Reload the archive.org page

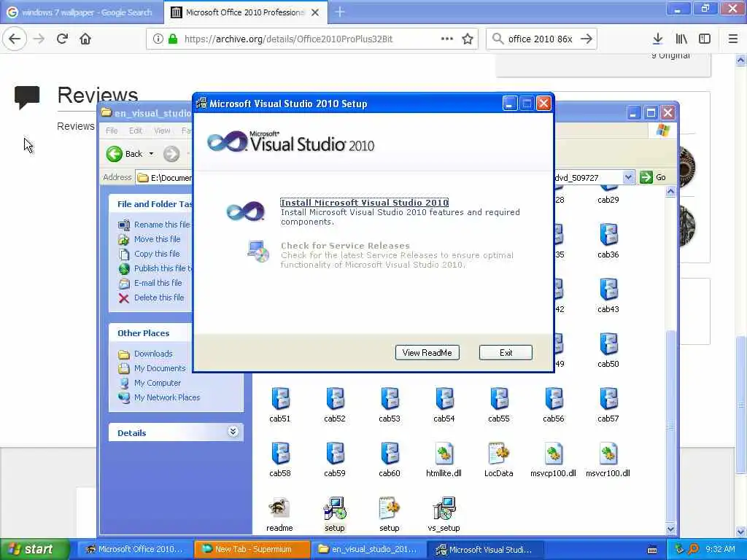tap(62, 39)
